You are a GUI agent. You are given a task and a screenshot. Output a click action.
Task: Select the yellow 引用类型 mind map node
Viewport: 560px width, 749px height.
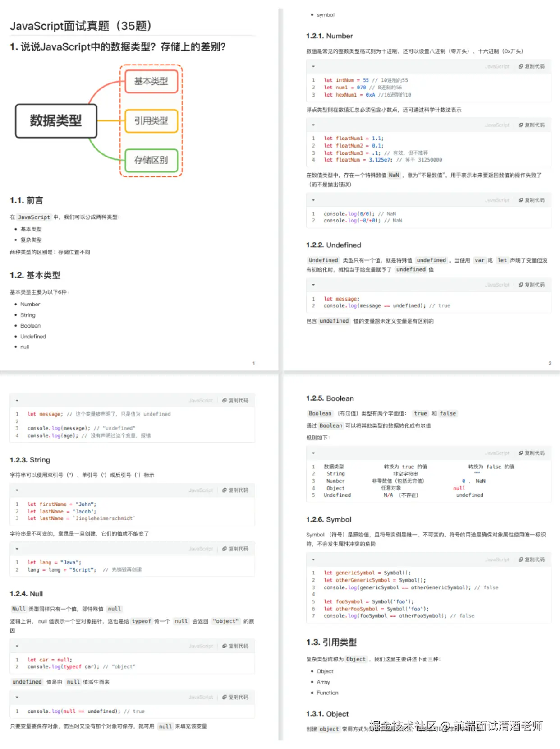click(x=151, y=120)
